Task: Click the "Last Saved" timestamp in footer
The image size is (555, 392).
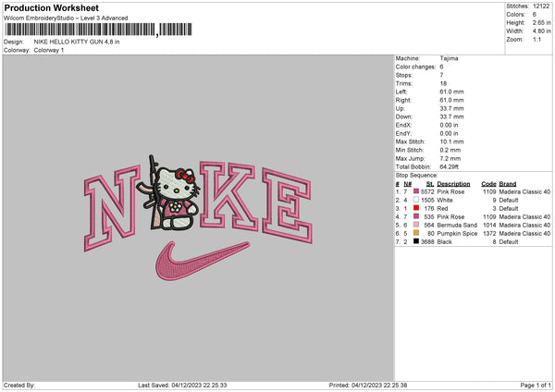Action: pyautogui.click(x=182, y=386)
